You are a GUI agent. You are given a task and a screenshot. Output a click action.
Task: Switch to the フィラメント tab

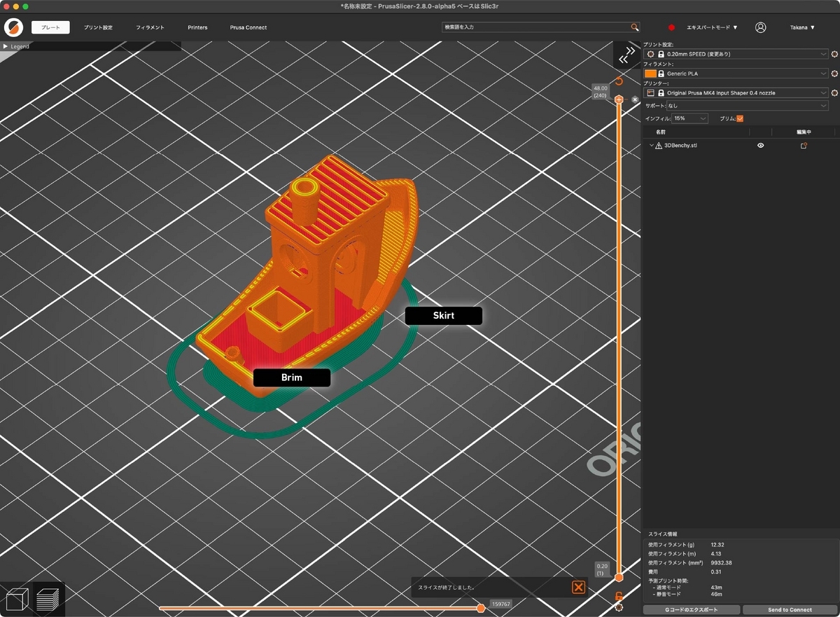(x=150, y=27)
